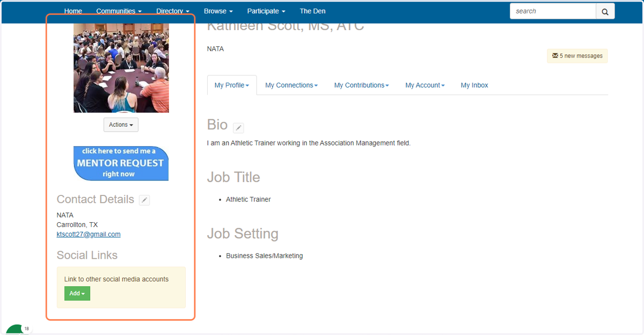The image size is (644, 335).
Task: Expand the My Contributions tab
Action: click(x=361, y=85)
